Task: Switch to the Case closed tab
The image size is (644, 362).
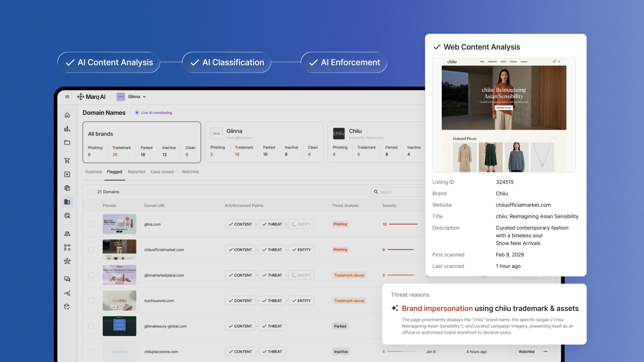Action: click(162, 172)
